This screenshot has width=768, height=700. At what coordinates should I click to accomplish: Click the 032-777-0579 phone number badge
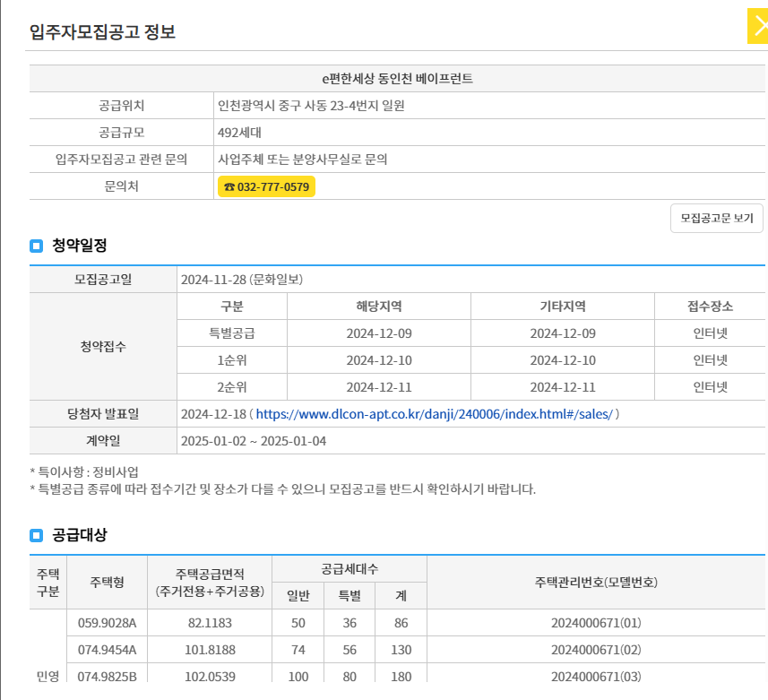pos(266,186)
